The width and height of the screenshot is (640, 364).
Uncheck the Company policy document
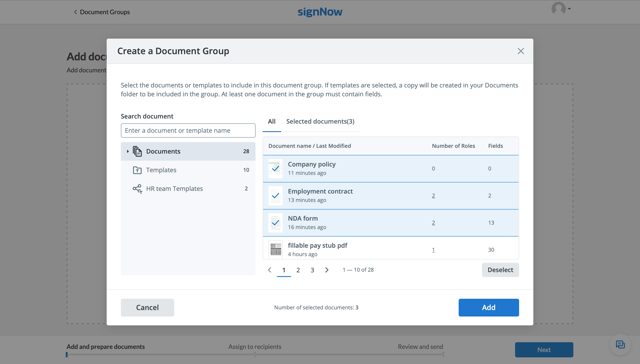click(275, 169)
